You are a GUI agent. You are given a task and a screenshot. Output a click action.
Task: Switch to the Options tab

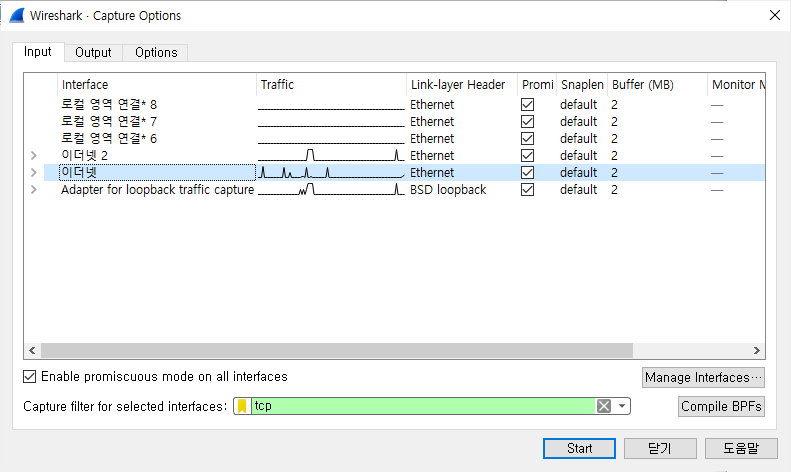click(156, 52)
